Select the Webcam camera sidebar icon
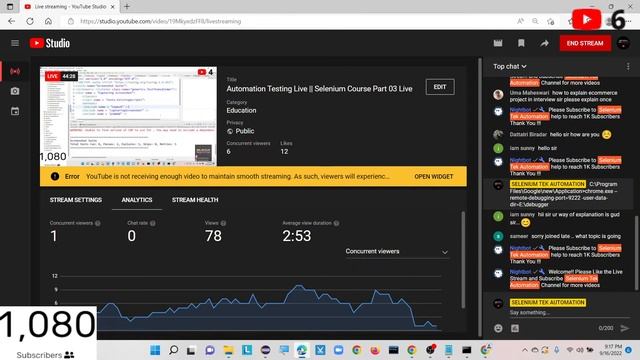 click(x=15, y=91)
